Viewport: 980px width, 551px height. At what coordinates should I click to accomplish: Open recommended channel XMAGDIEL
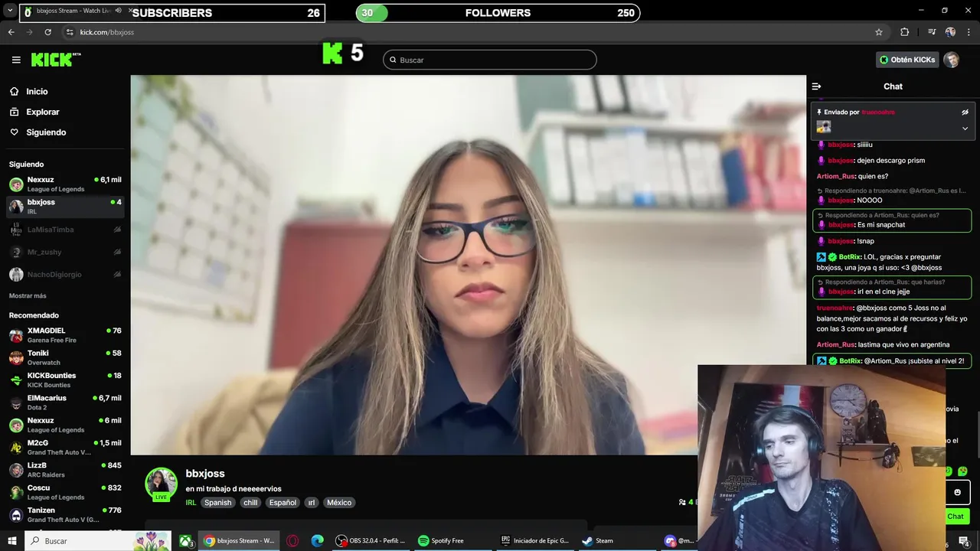coord(65,335)
